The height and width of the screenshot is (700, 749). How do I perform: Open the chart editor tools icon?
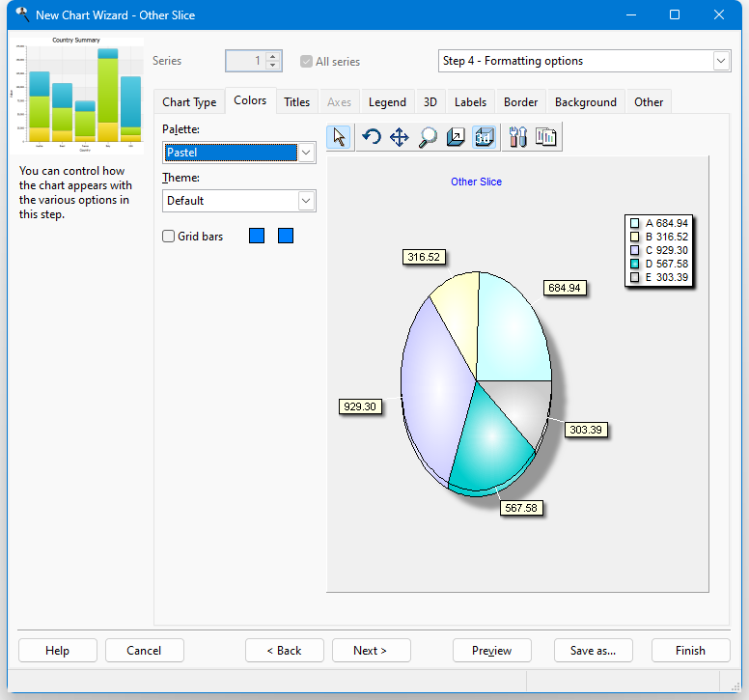(517, 137)
